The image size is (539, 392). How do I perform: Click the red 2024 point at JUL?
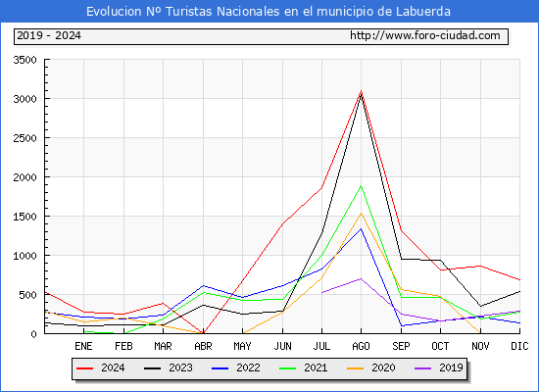pyautogui.click(x=321, y=187)
